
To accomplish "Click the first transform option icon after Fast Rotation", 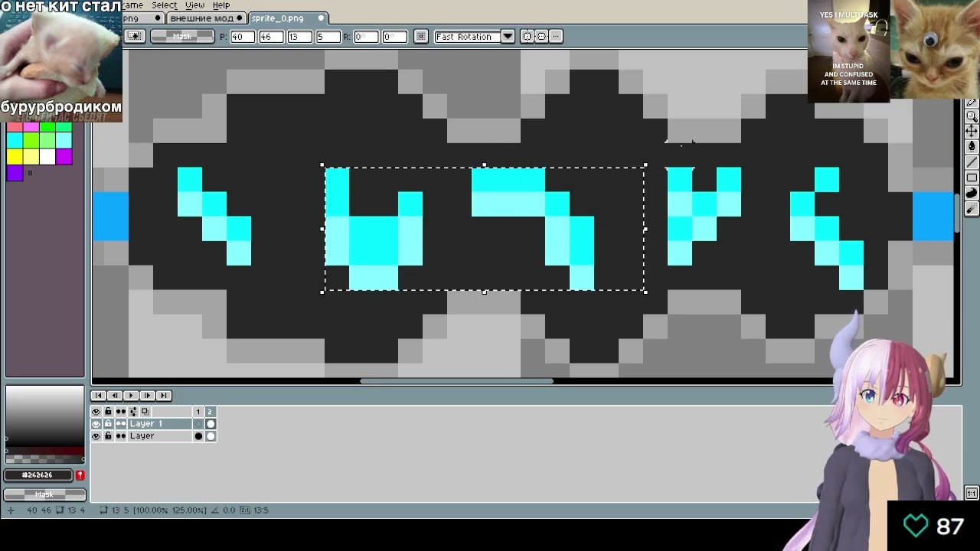I will pyautogui.click(x=528, y=36).
